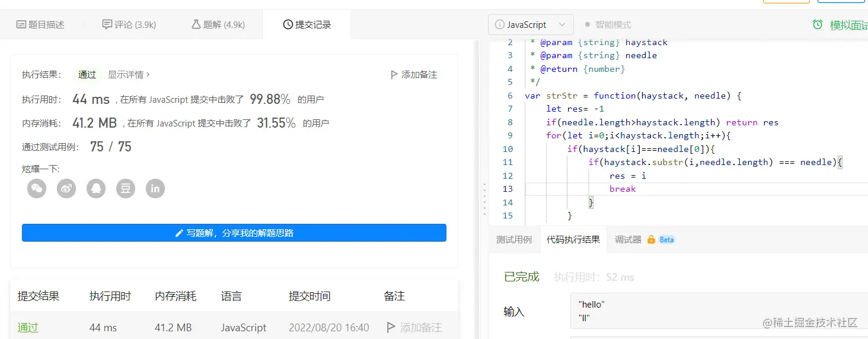868x339 pixels.
Task: Click the input field showing "hello"
Action: tap(719, 312)
